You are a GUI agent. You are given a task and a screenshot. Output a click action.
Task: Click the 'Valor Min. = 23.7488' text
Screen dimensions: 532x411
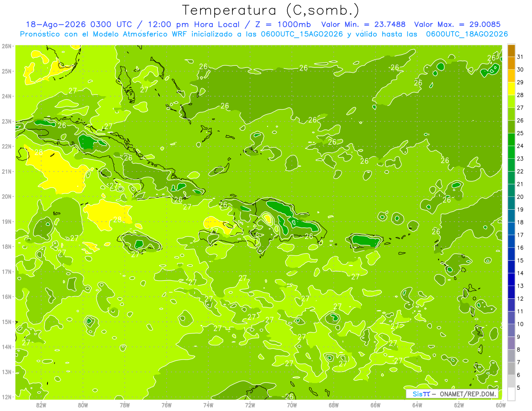click(x=363, y=24)
